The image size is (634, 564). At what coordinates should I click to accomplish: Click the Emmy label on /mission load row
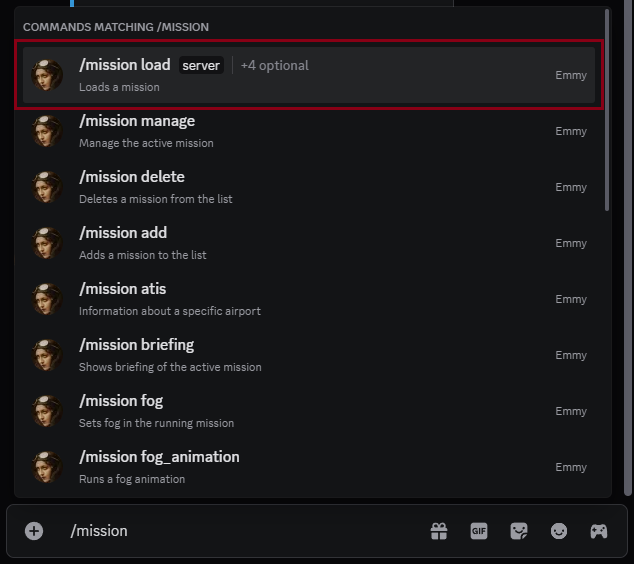tap(571, 75)
